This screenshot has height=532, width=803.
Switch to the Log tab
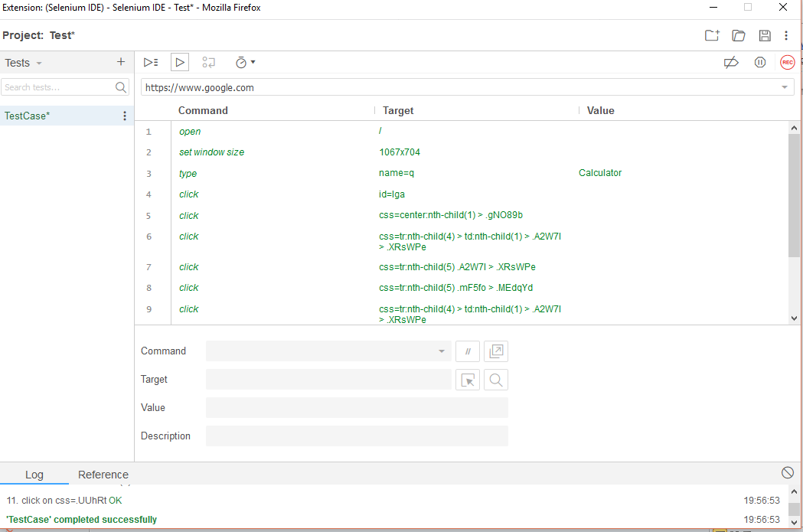[x=34, y=475]
